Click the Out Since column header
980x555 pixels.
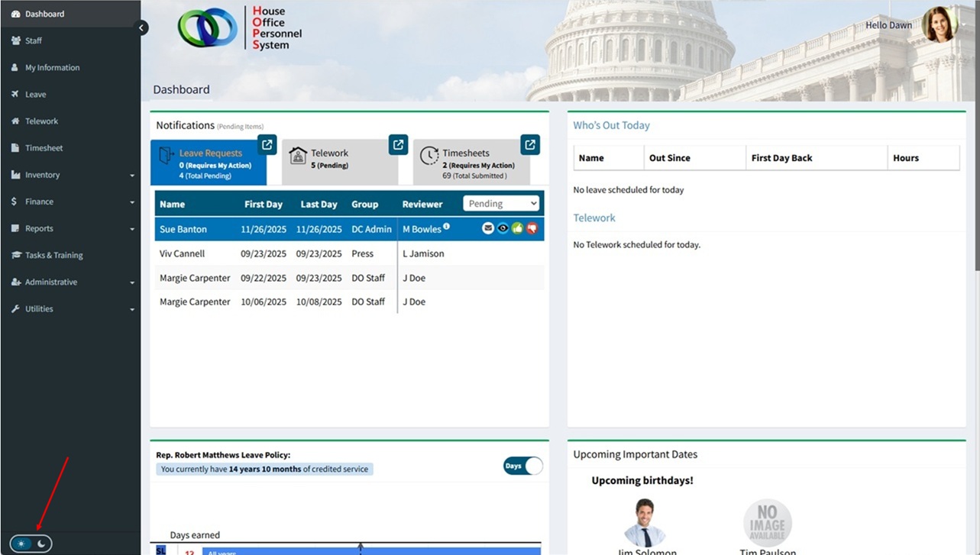670,158
